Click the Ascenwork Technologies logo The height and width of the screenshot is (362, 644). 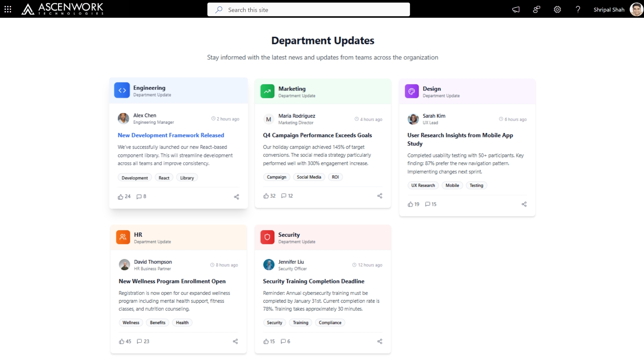click(x=62, y=9)
